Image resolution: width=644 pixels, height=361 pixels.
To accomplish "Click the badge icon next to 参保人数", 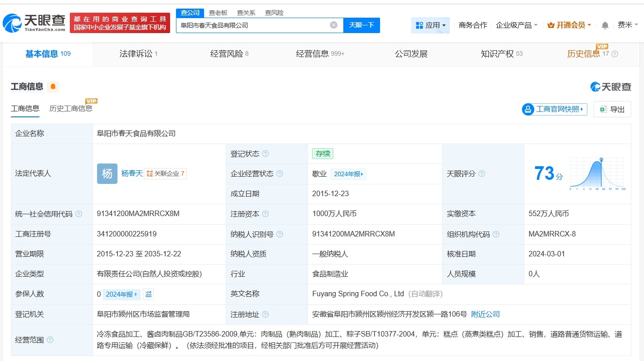I will coord(147,294).
